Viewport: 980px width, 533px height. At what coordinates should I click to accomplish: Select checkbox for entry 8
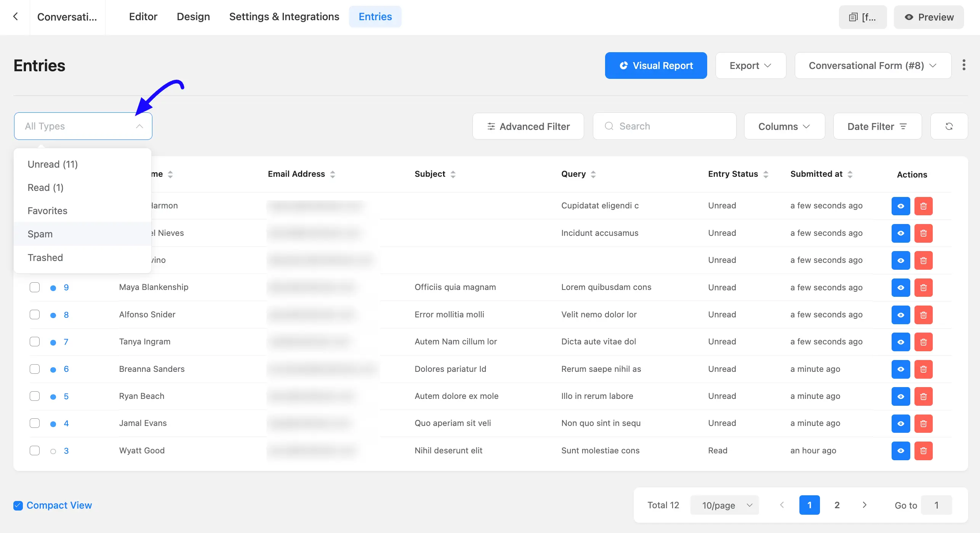pos(35,314)
